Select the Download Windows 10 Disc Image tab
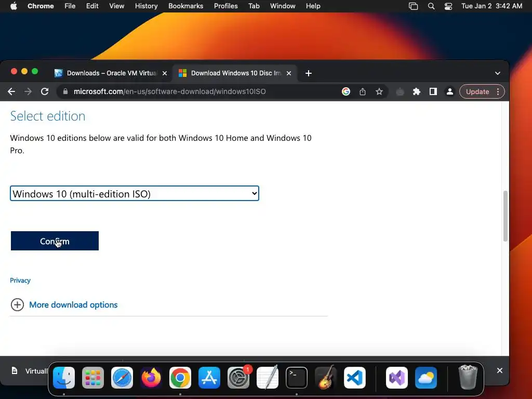This screenshot has height=399, width=532. 235,73
